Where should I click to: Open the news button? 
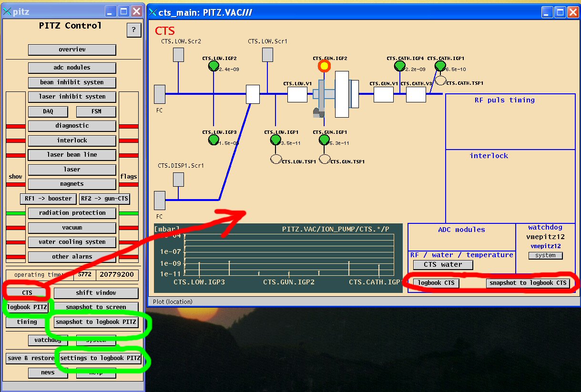click(48, 372)
